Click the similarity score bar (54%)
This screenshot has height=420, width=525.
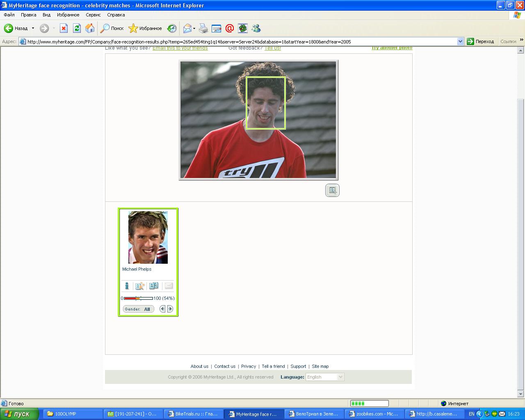[x=138, y=298]
